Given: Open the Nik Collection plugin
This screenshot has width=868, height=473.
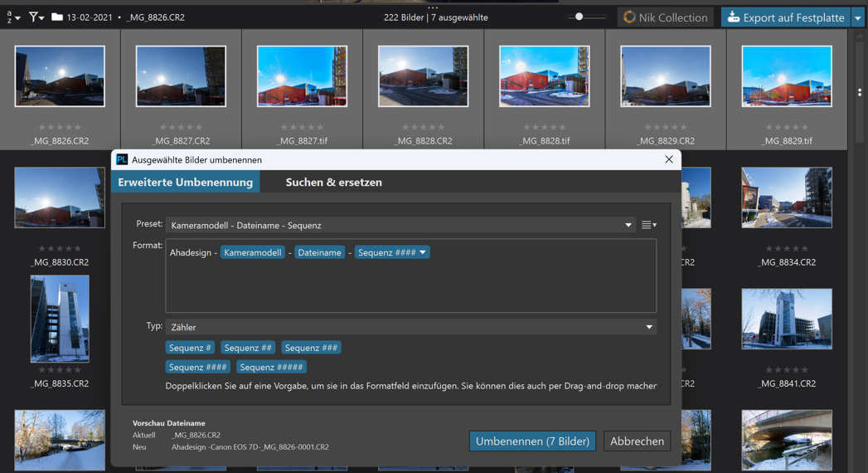Looking at the screenshot, I should pos(667,17).
